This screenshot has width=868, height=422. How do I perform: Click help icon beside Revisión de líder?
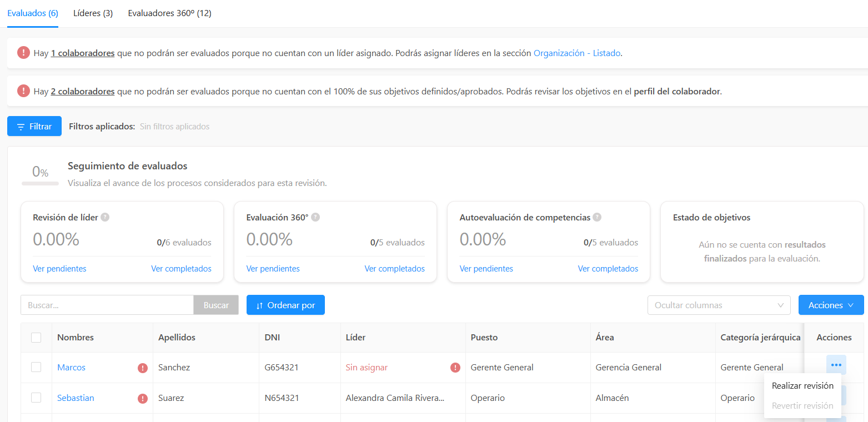[x=105, y=217]
